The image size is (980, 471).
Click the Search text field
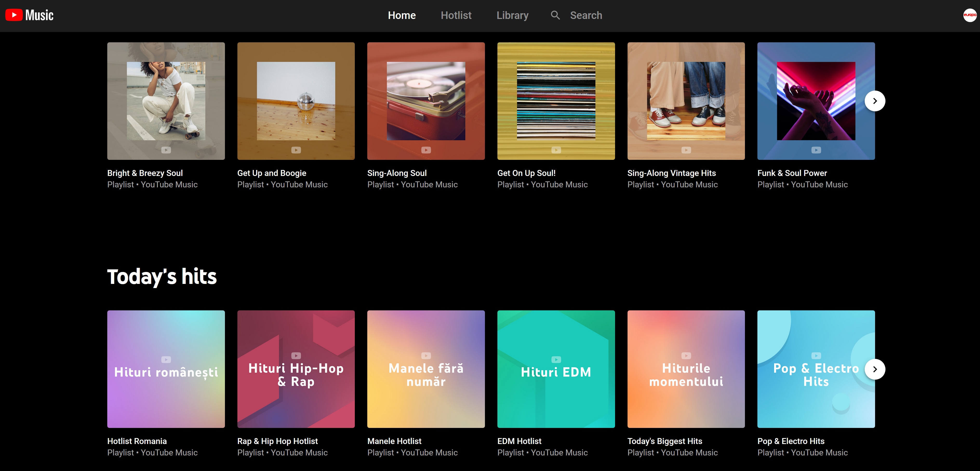click(x=586, y=15)
